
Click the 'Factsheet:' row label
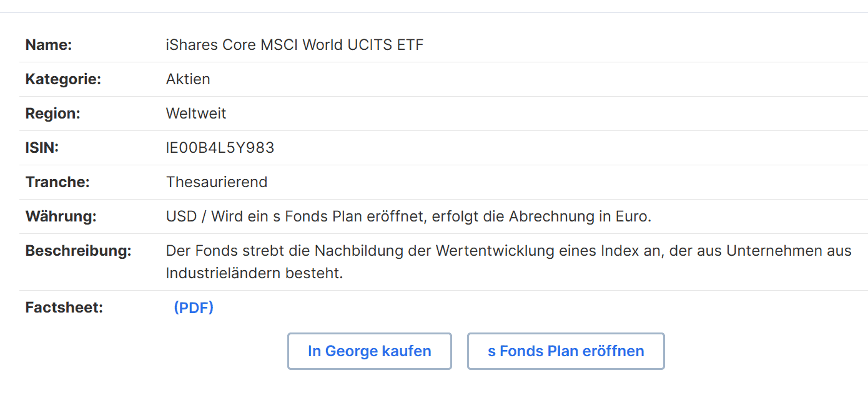64,308
